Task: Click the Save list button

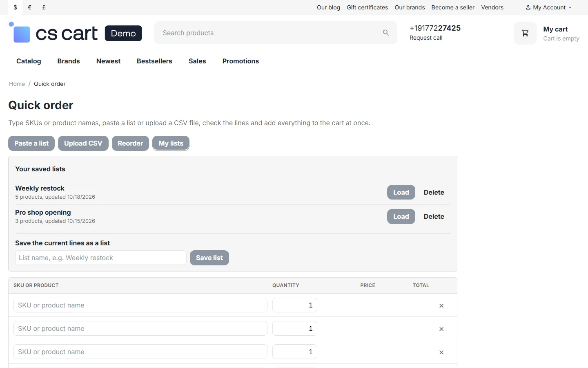Action: (x=209, y=258)
